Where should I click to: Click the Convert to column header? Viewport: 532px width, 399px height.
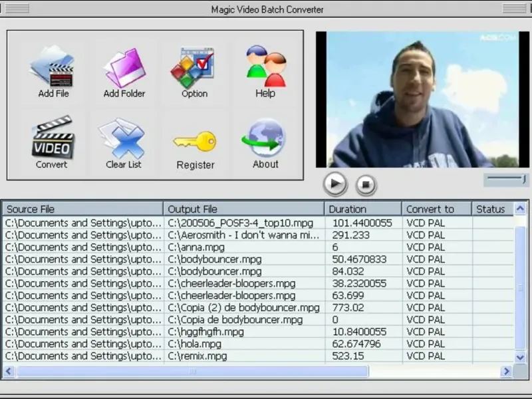coord(436,209)
